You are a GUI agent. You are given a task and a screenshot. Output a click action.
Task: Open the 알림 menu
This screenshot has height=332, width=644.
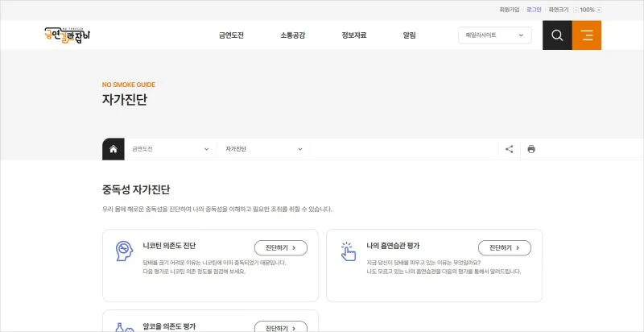point(409,35)
